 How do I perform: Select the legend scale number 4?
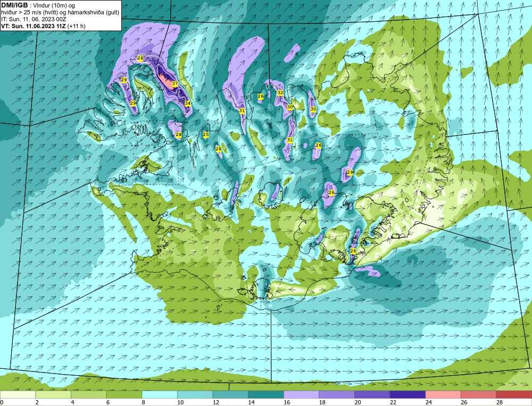(72, 402)
